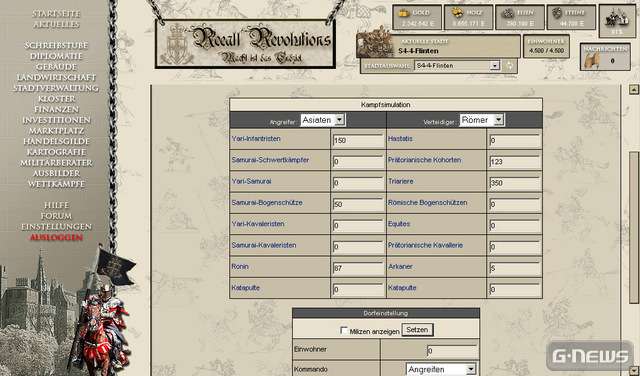This screenshot has width=640, height=376.
Task: Open Stadtverwaltung menu item
Action: pos(56,88)
